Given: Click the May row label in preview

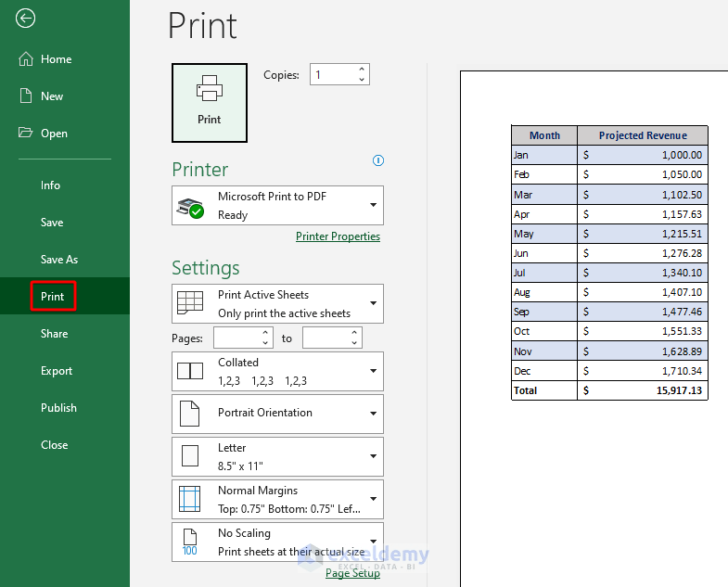Looking at the screenshot, I should pos(524,234).
